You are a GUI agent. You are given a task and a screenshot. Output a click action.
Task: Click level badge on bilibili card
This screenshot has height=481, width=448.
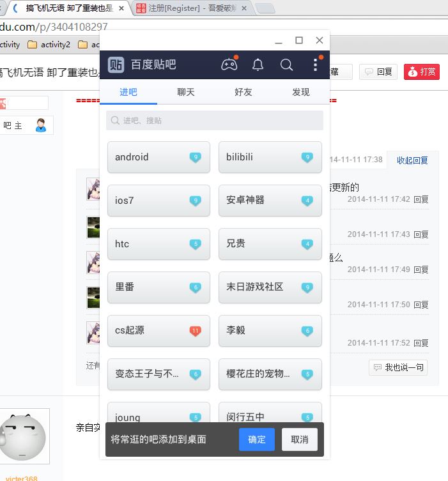tap(307, 157)
